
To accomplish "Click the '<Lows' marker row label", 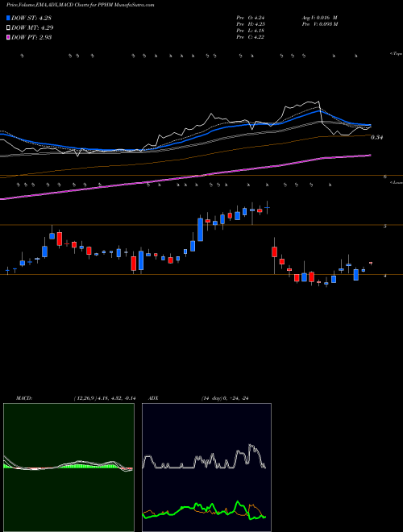I will [396, 182].
